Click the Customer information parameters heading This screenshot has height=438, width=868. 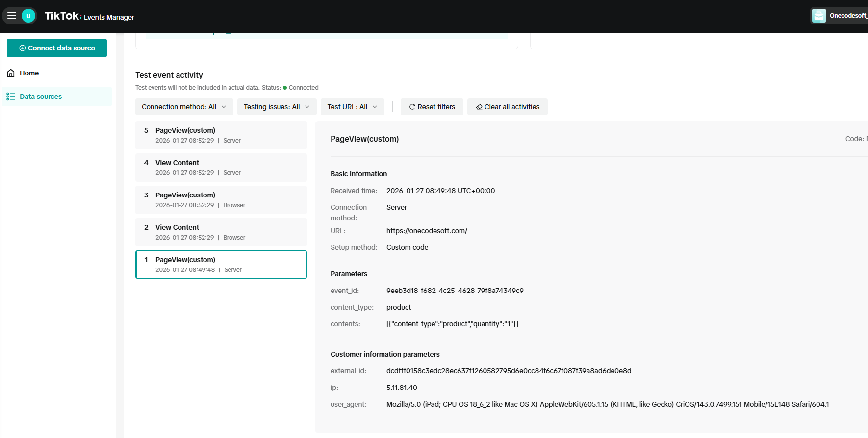tap(385, 354)
